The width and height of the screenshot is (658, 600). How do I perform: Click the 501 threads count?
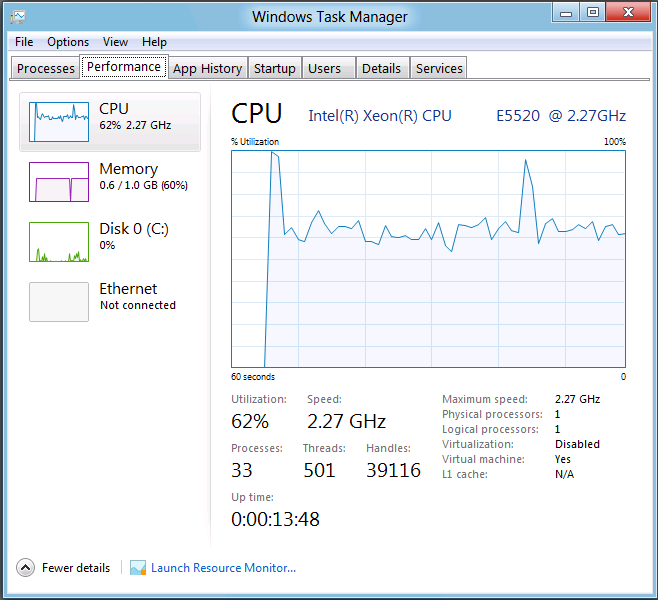pos(319,470)
